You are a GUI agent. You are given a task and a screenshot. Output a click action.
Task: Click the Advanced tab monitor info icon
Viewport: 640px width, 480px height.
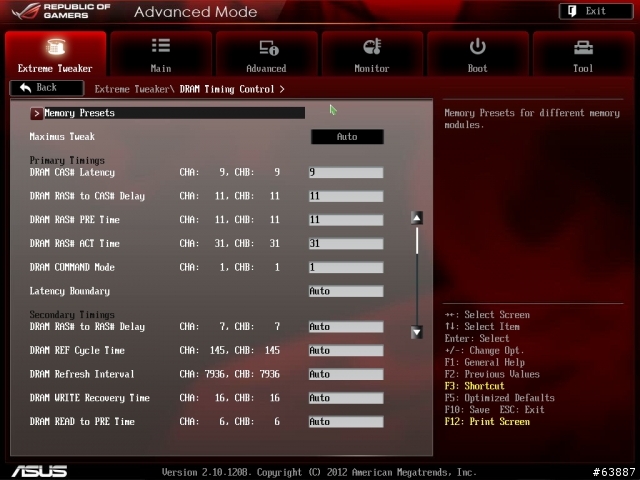click(x=269, y=47)
